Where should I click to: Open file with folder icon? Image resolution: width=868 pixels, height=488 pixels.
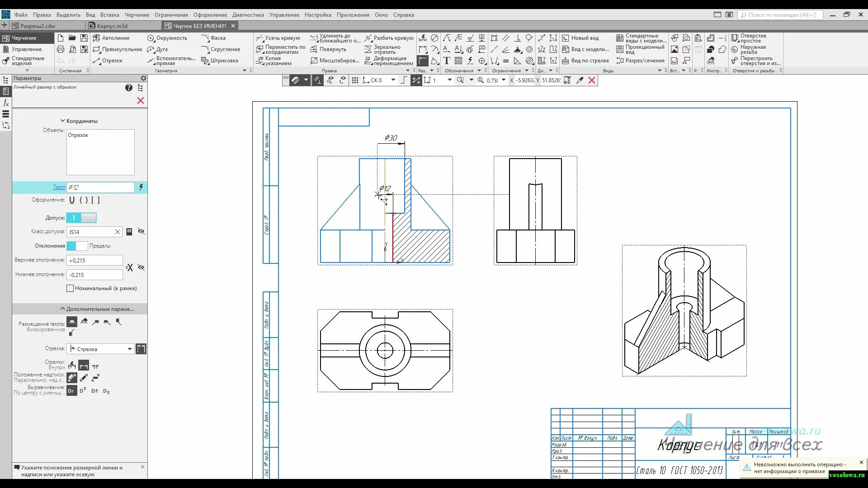[72, 38]
